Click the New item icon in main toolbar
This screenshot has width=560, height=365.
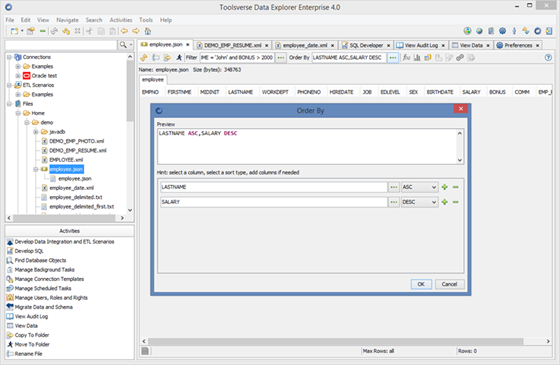(x=14, y=31)
